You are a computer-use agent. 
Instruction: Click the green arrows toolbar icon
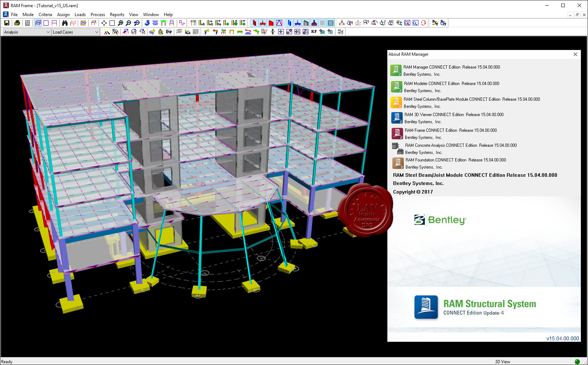[x=256, y=32]
